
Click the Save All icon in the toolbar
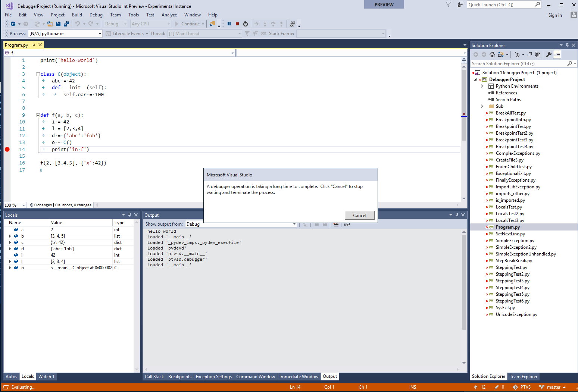point(66,23)
